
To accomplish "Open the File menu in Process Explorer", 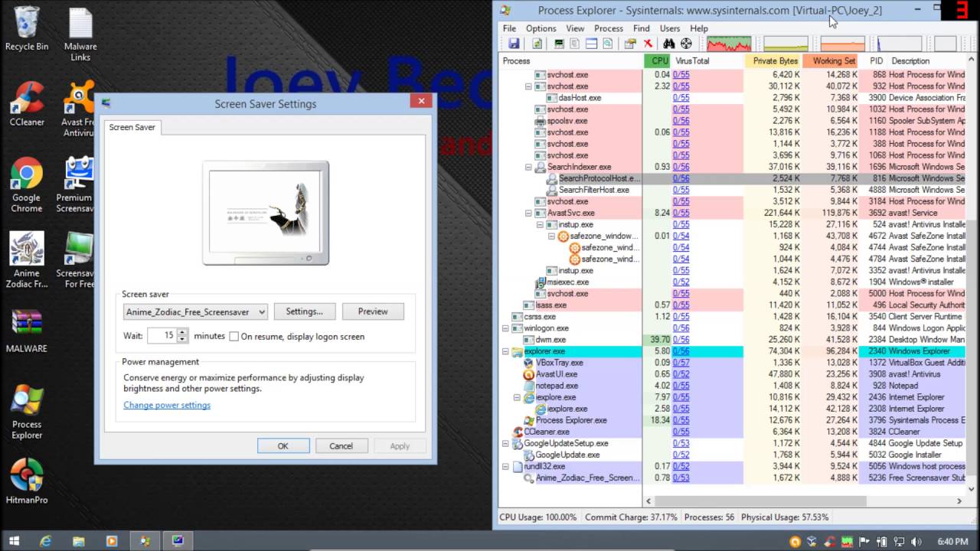I will pos(508,28).
